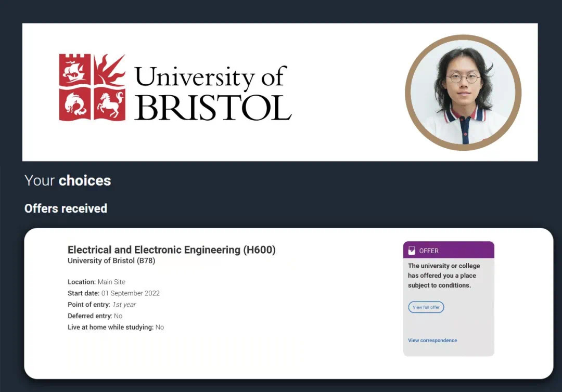Open the View correspondence link
The height and width of the screenshot is (392, 562).
pos(432,341)
